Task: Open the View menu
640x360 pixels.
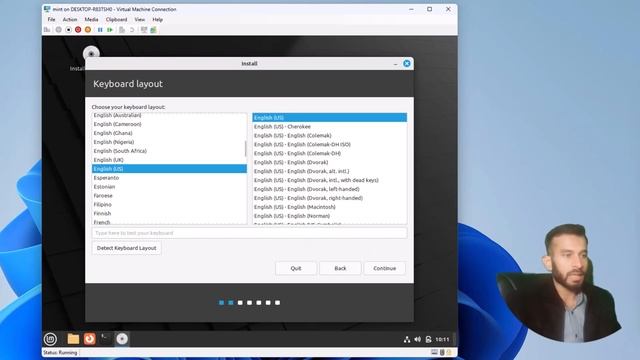Action: 140,19
